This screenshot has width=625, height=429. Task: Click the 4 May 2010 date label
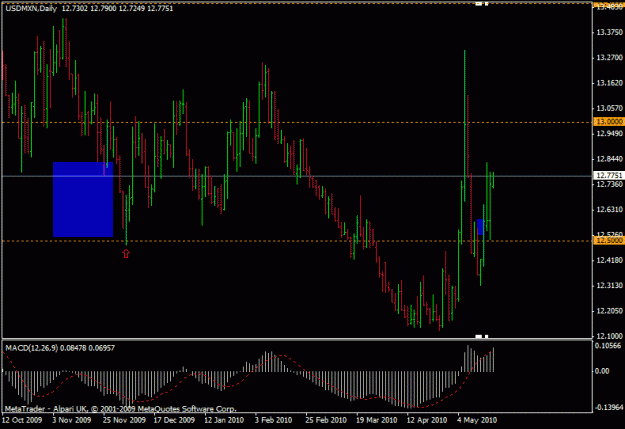click(x=477, y=420)
